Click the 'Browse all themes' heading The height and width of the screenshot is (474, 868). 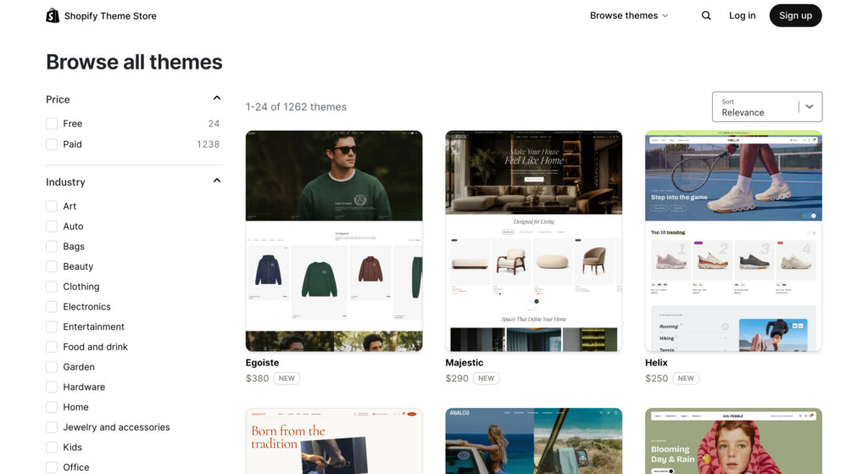pos(134,62)
